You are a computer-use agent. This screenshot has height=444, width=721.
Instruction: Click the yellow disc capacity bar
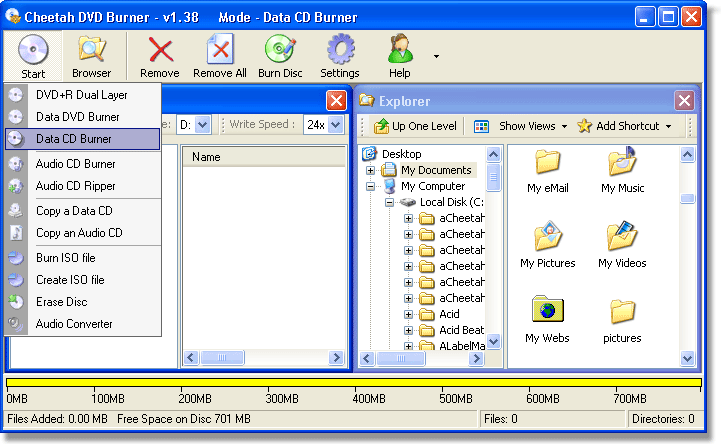click(x=354, y=382)
